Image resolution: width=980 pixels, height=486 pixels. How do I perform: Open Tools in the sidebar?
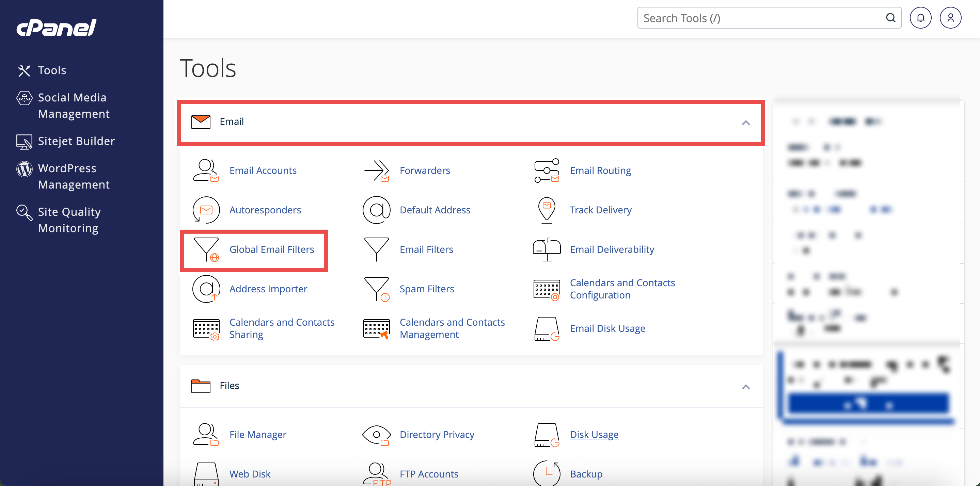point(52,70)
